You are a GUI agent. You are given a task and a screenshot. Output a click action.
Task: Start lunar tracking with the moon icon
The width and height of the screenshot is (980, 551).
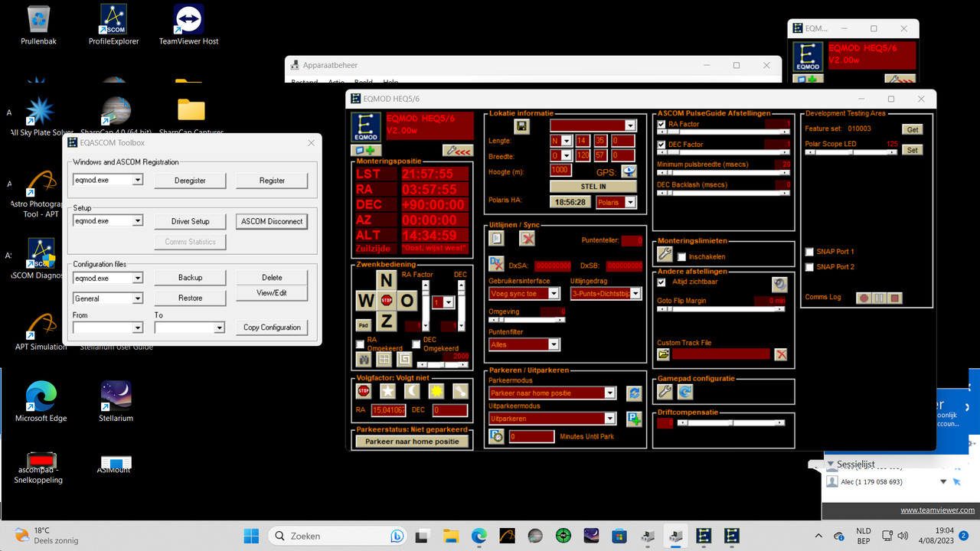412,391
